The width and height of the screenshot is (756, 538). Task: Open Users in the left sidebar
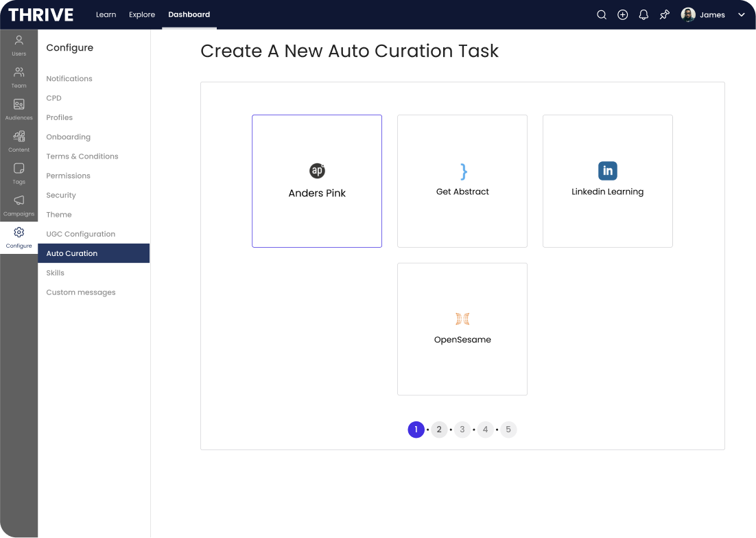pyautogui.click(x=19, y=46)
